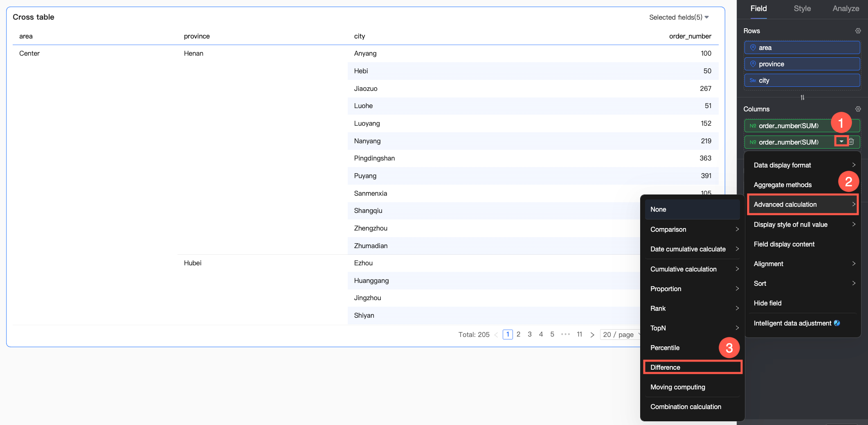Expand Comparison submenu
Image resolution: width=868 pixels, height=425 pixels.
tap(693, 229)
